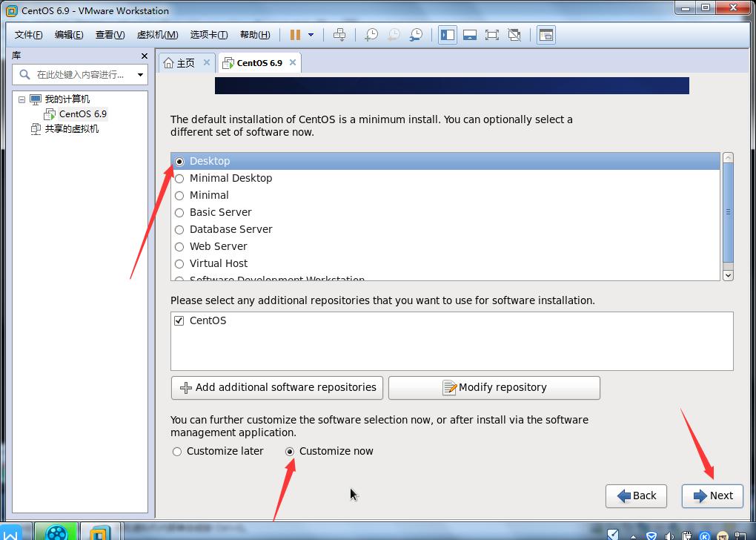
Task: Click the Modify repository button
Action: (x=494, y=388)
